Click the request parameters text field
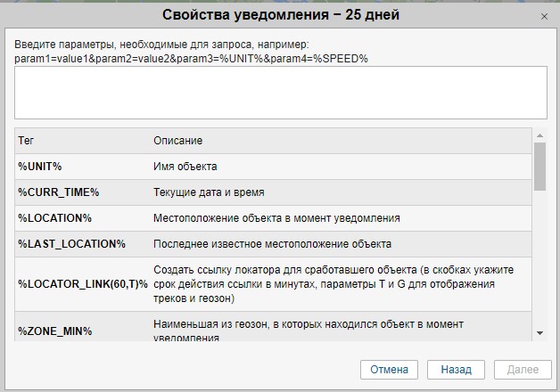Screen dimensions: 560x392 click(x=280, y=92)
